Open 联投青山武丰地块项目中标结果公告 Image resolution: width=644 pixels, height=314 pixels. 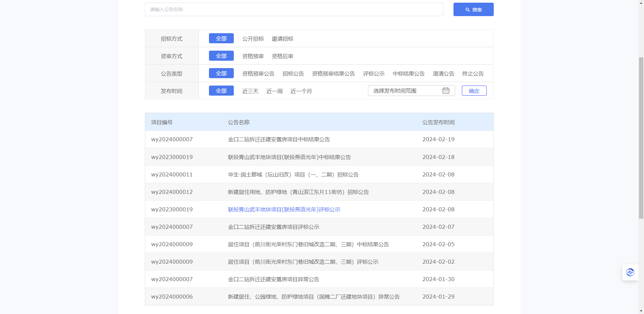click(x=289, y=157)
